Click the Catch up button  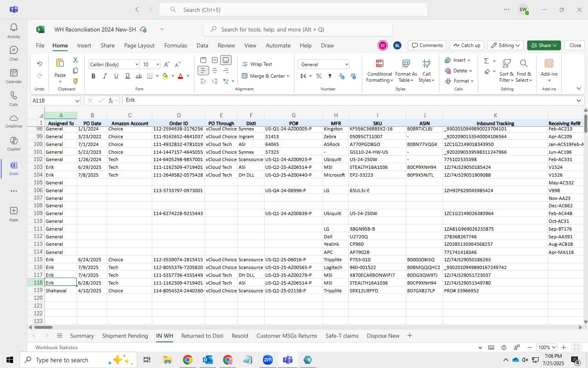click(467, 45)
